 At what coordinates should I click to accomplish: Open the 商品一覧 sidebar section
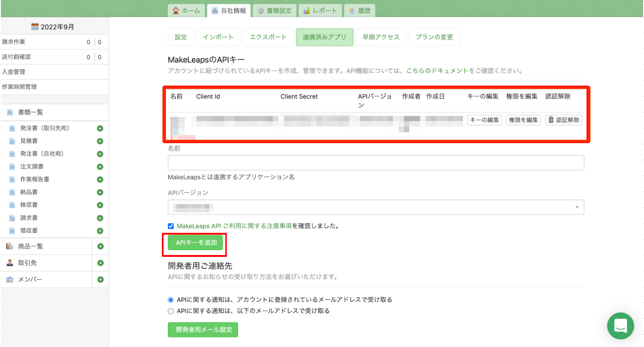pos(30,246)
